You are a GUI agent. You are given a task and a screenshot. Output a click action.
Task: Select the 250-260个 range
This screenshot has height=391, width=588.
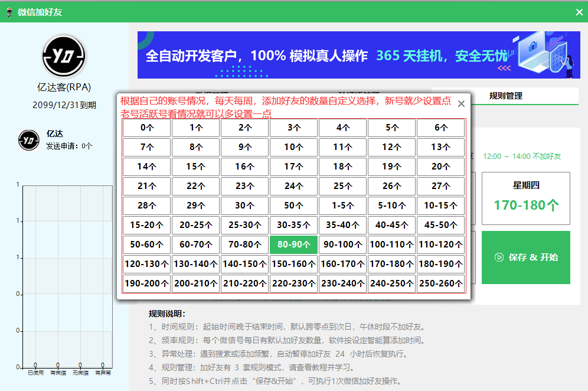coord(440,284)
